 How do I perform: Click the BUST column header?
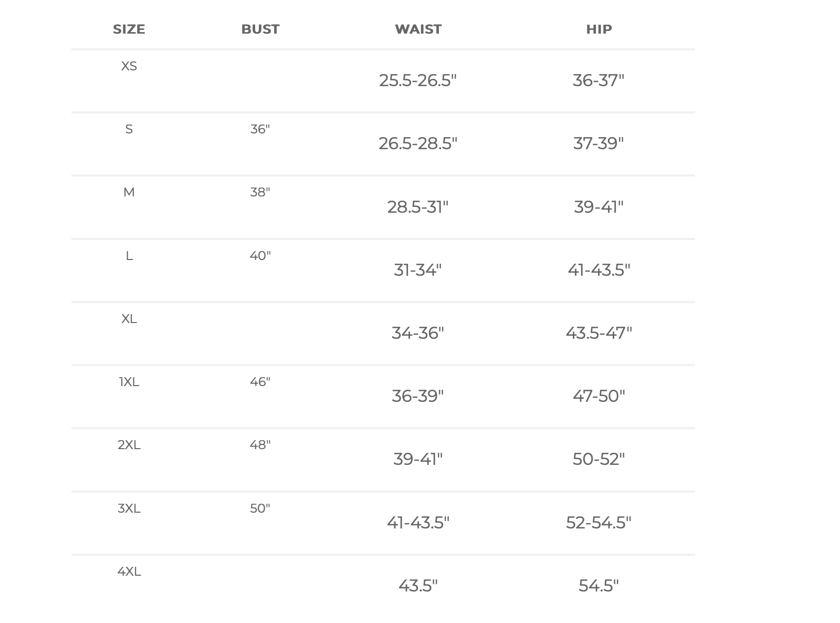260,29
